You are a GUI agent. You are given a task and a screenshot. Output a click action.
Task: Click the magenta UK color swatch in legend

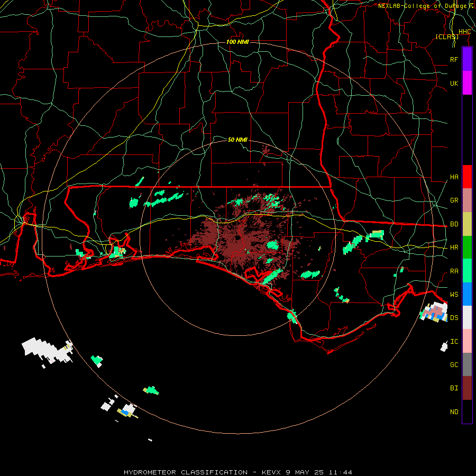[x=467, y=83]
